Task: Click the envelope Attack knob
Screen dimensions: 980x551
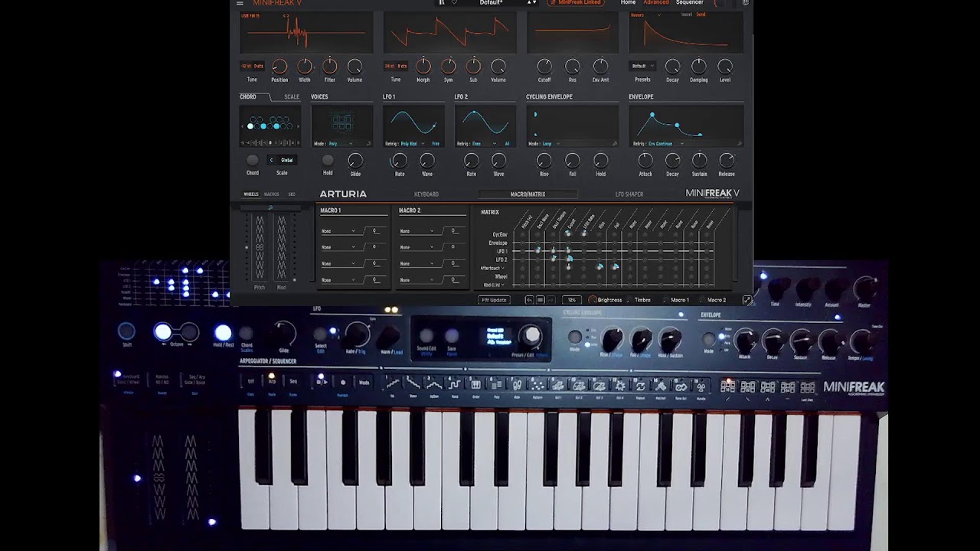Action: (645, 160)
